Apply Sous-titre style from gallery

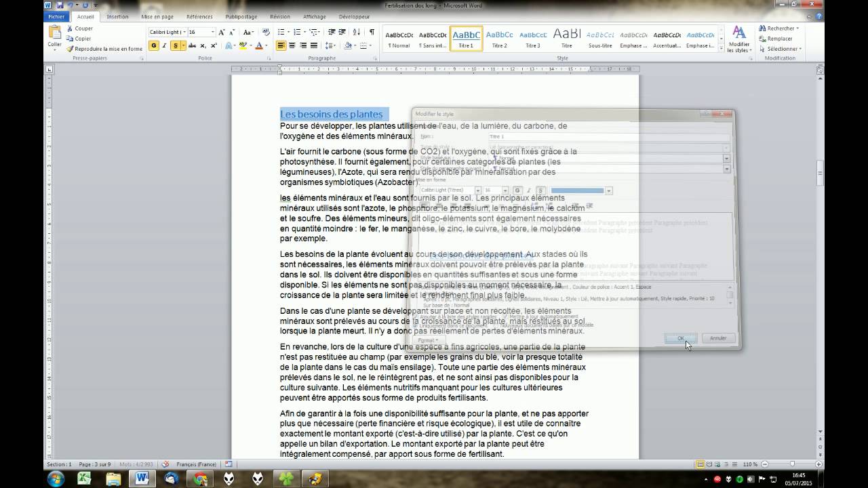600,39
